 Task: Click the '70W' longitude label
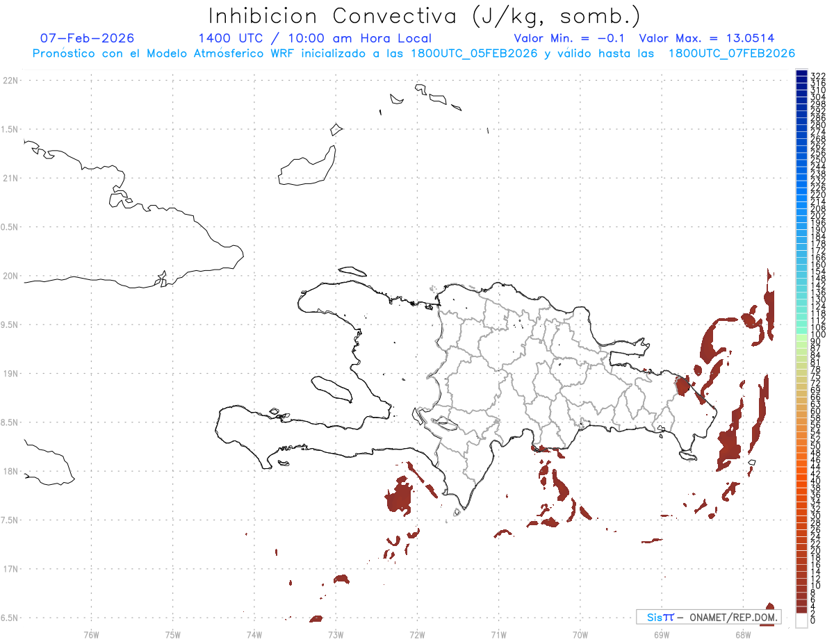tap(580, 634)
